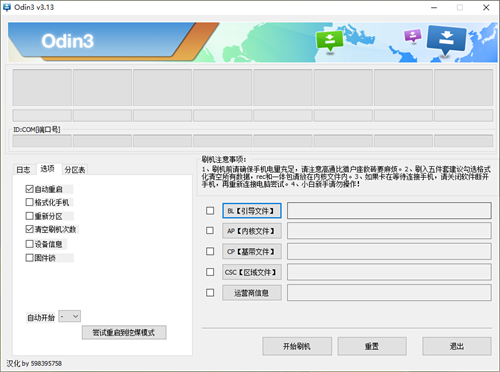
Task: Click the CSC file path field
Action: tap(389, 272)
